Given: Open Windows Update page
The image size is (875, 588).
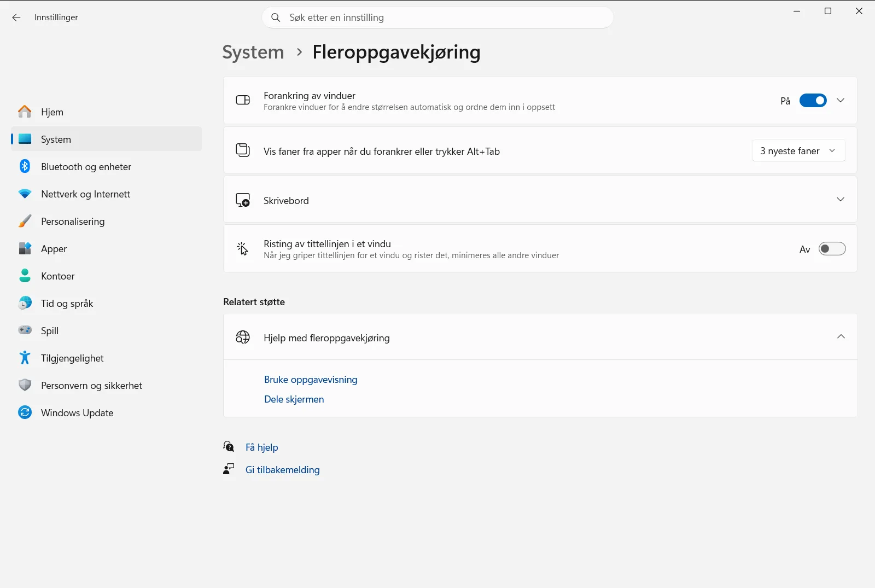Looking at the screenshot, I should [107, 412].
